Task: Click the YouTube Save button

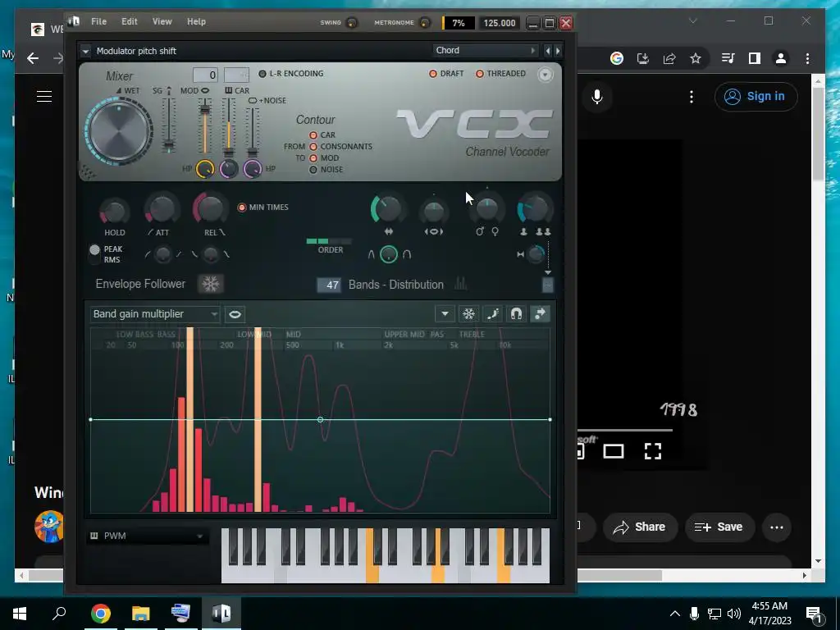Action: pyautogui.click(x=719, y=527)
